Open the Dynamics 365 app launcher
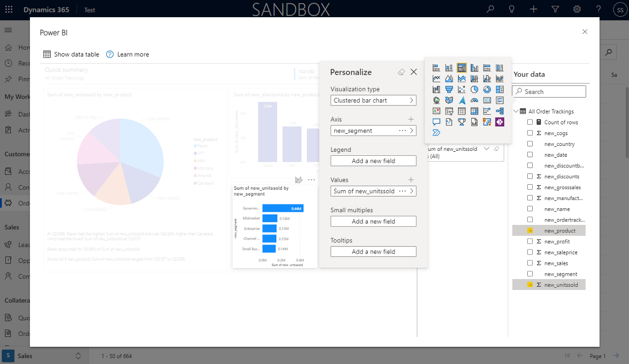 (x=9, y=9)
